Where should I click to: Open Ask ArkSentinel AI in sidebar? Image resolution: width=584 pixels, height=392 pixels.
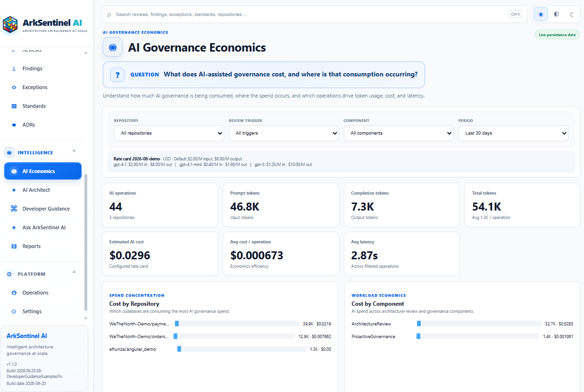pyautogui.click(x=43, y=227)
